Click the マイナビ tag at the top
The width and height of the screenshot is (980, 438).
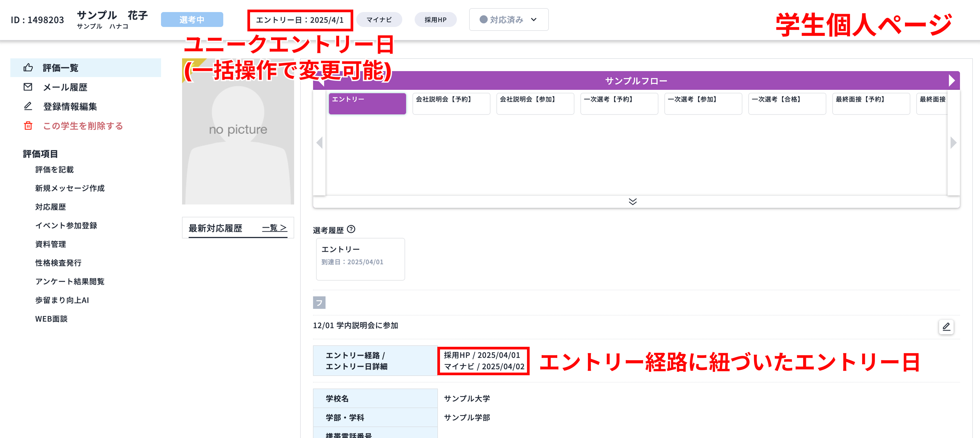pos(379,20)
